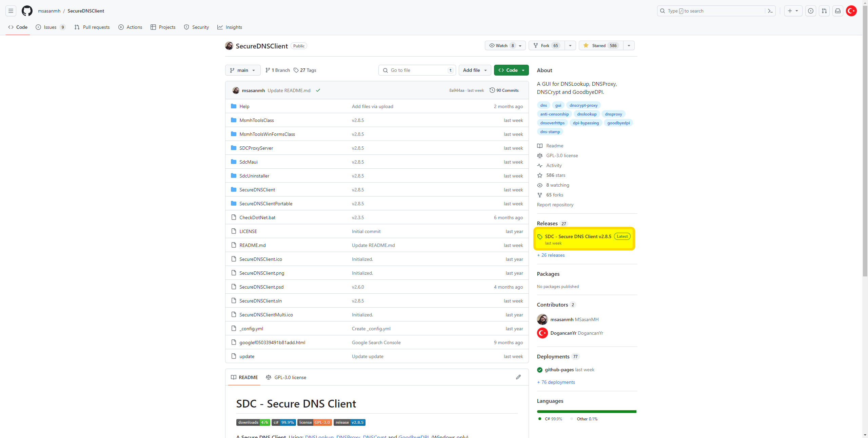
Task: Click the pull requests icon in header
Action: tap(824, 11)
